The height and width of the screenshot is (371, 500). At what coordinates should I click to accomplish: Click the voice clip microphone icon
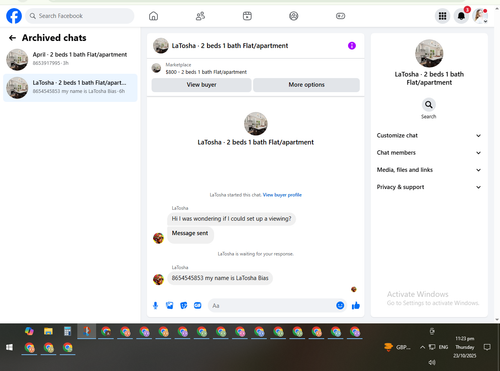pyautogui.click(x=155, y=305)
